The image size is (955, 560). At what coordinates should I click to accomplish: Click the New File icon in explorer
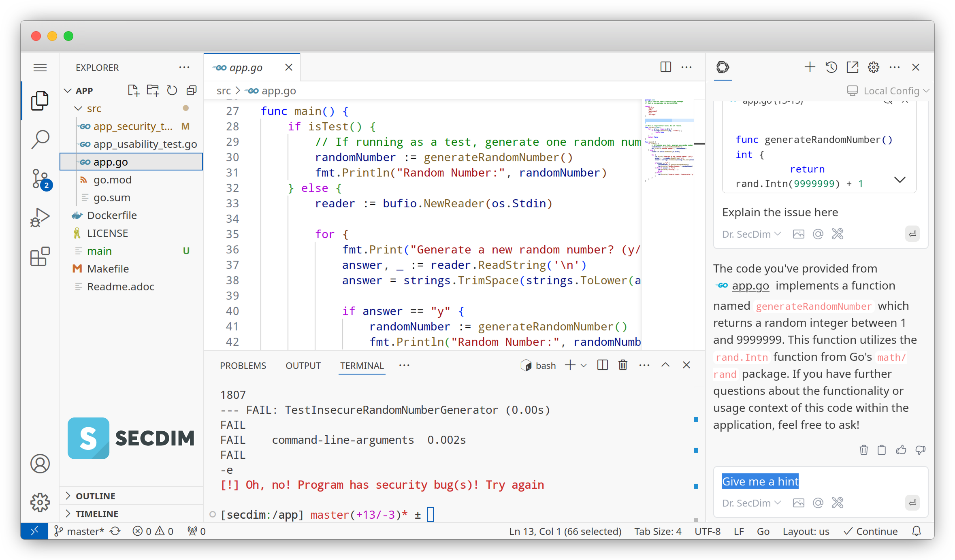click(x=133, y=90)
